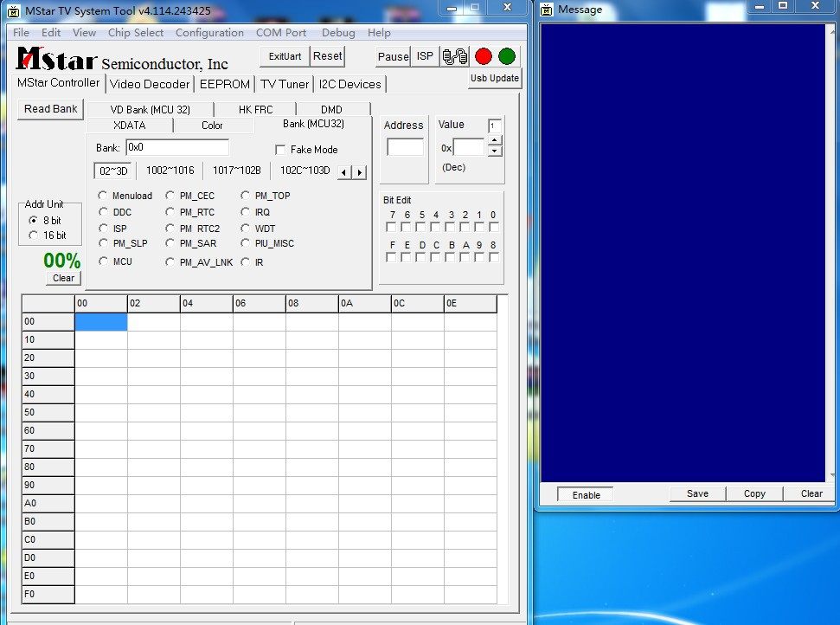The image size is (840, 625).
Task: Switch to the TV Tuner tab
Action: coord(284,84)
